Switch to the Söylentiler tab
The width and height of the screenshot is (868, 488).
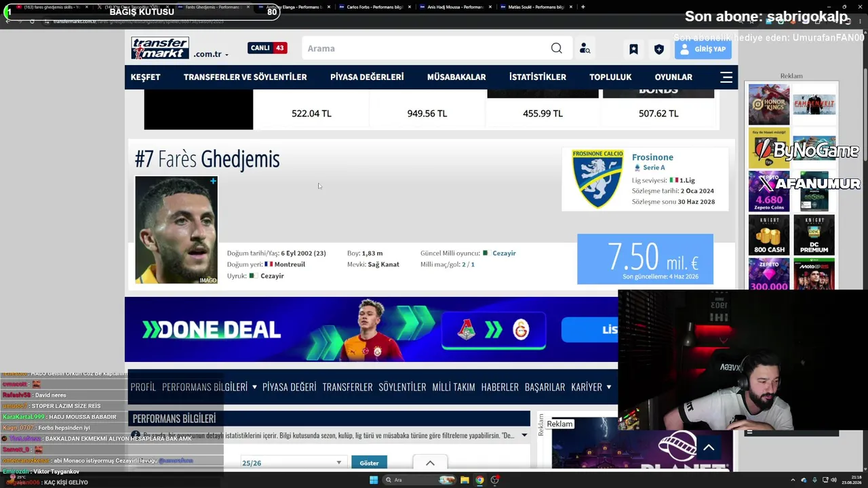click(x=402, y=387)
